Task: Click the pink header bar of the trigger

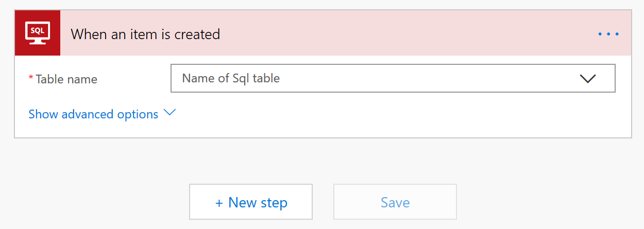Action: [402, 33]
